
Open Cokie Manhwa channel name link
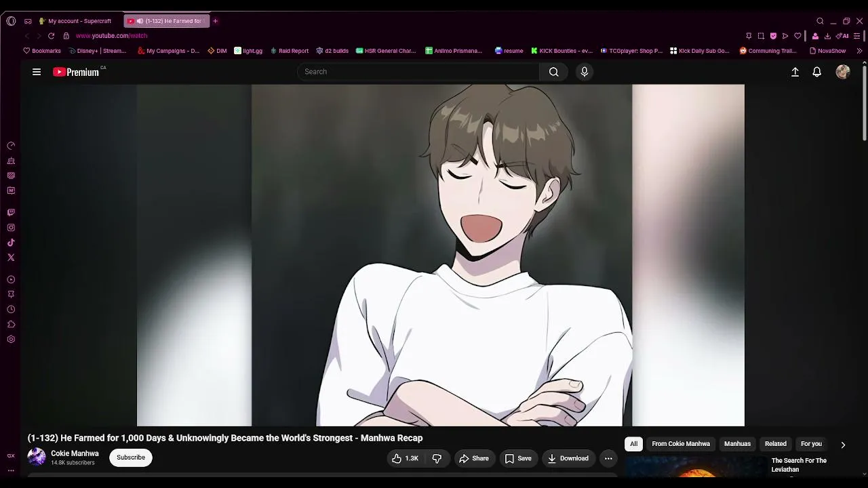coord(75,453)
